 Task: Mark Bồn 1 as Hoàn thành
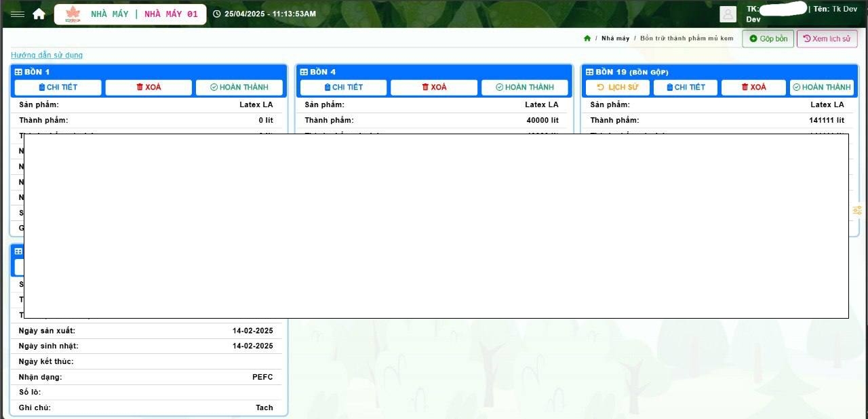coord(239,87)
